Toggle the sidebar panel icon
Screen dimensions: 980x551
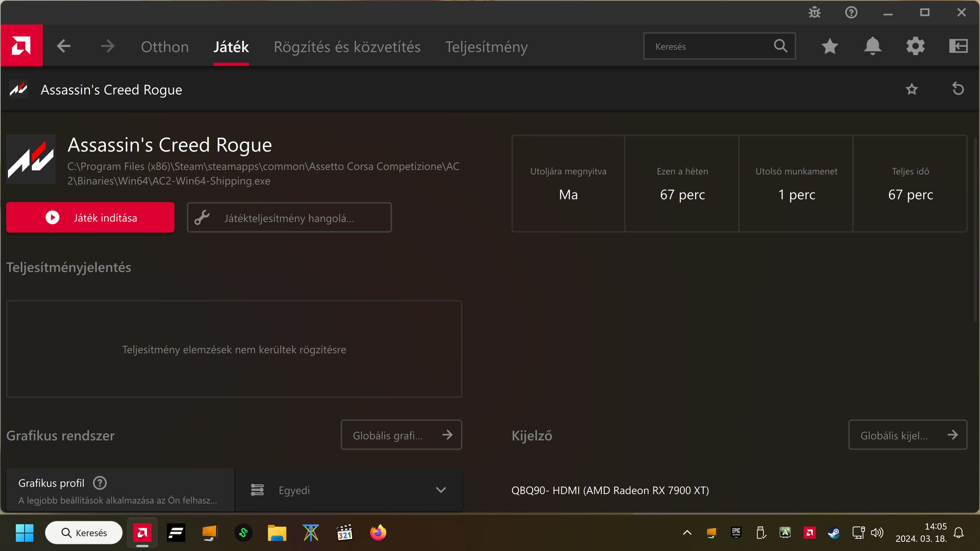point(958,46)
